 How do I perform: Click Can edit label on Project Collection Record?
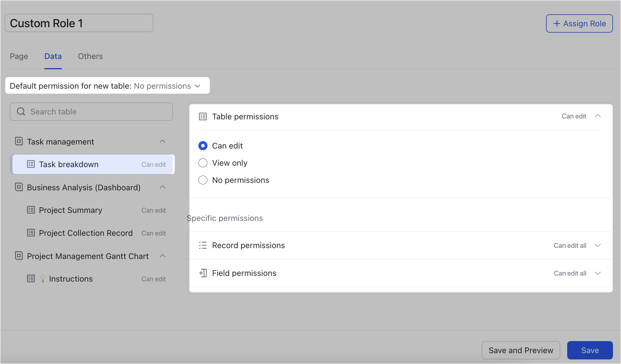154,233
